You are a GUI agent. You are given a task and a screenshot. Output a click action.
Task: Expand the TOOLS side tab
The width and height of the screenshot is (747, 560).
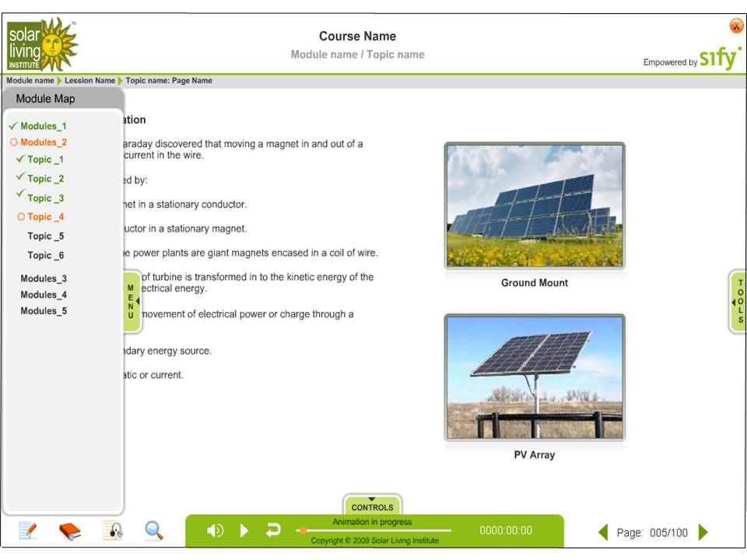[x=738, y=302]
